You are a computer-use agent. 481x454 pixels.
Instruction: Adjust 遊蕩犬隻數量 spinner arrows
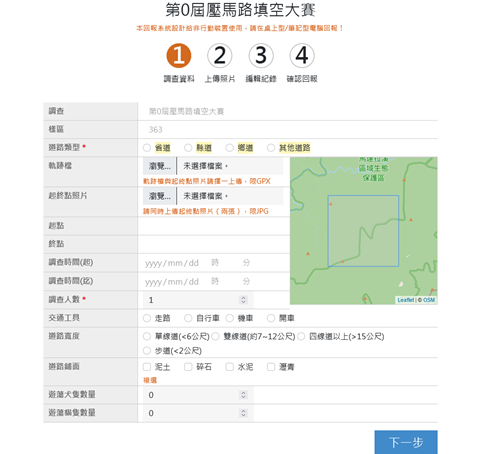click(x=243, y=395)
